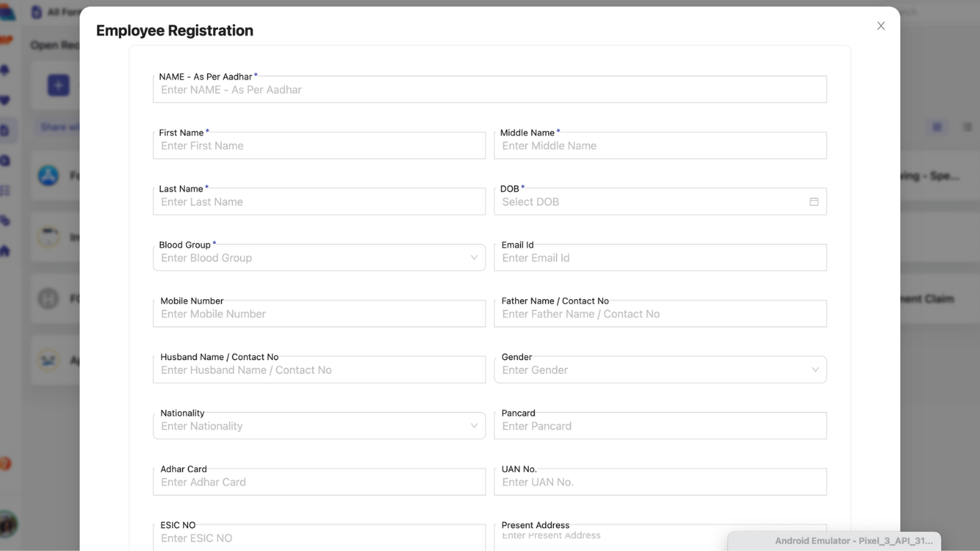Focus the Adhar Card field
Screen dimensions: 980x551
coord(319,482)
